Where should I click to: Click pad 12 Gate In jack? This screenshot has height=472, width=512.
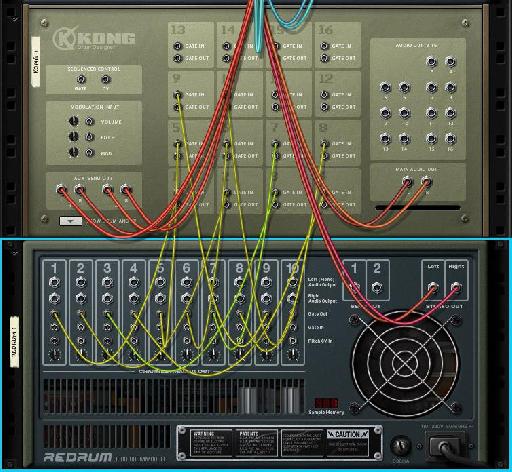point(325,95)
